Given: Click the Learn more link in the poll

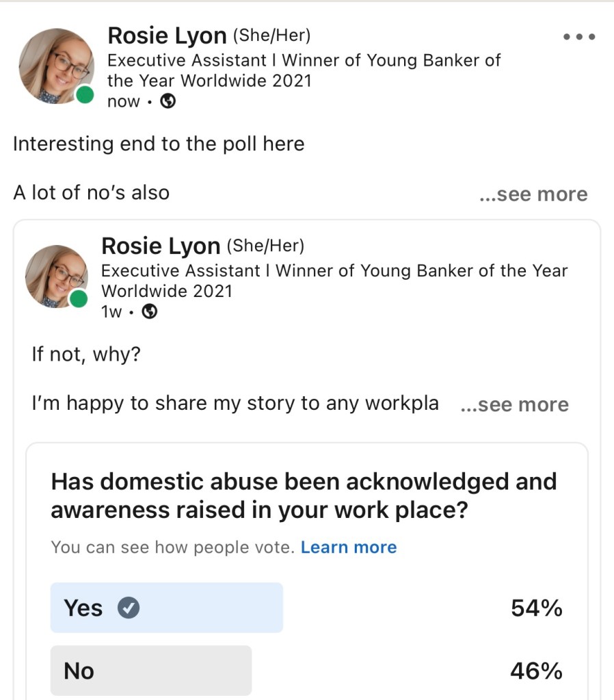Looking at the screenshot, I should pyautogui.click(x=349, y=547).
